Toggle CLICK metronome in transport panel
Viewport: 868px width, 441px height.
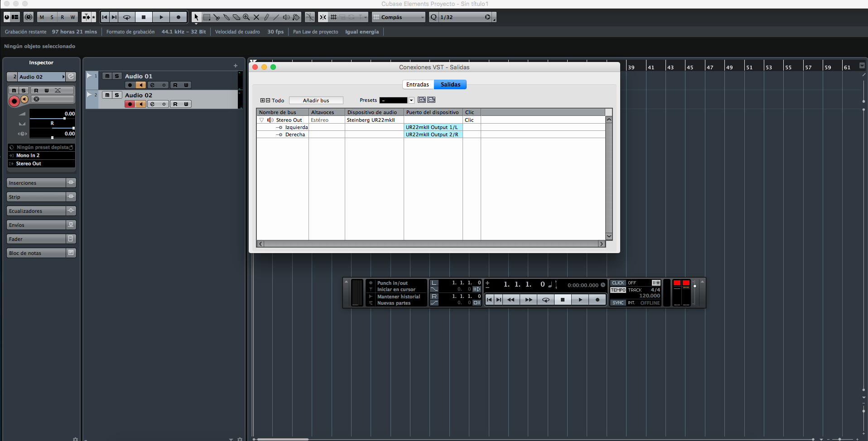coord(618,283)
